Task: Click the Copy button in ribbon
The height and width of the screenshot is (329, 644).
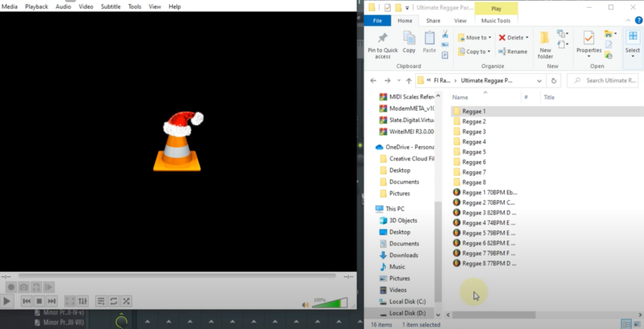Action: (409, 42)
